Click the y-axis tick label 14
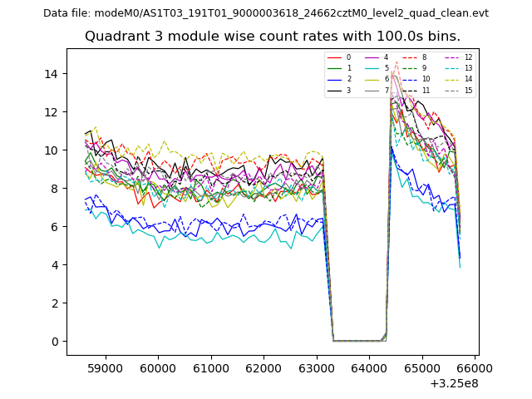Screen dimensions: 532x399 click(51, 74)
